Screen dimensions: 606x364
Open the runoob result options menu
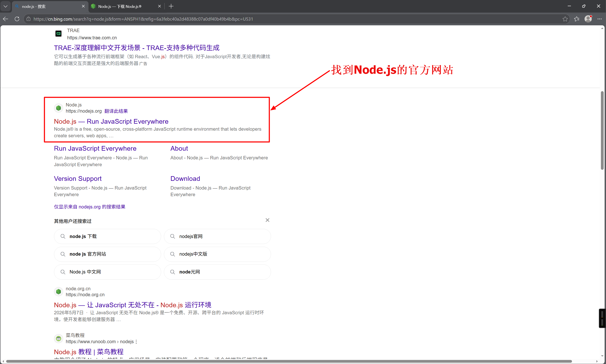[x=136, y=342]
